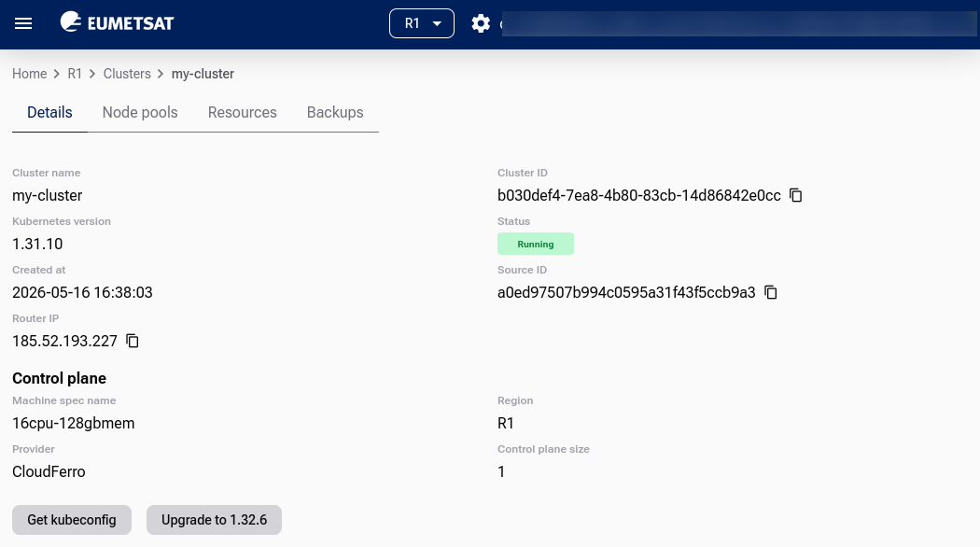Click the Region value R1

pos(506,423)
